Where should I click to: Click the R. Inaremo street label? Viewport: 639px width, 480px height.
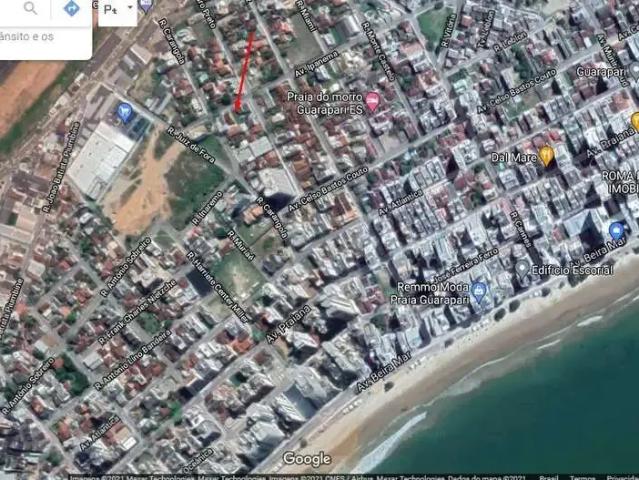(x=208, y=208)
